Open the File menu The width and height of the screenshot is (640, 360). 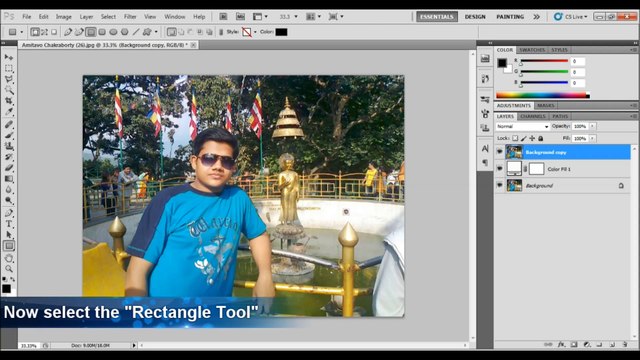[27, 17]
